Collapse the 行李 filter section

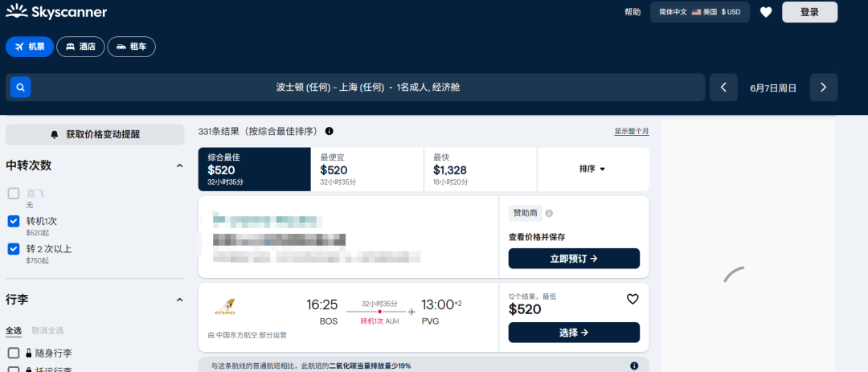coord(179,300)
